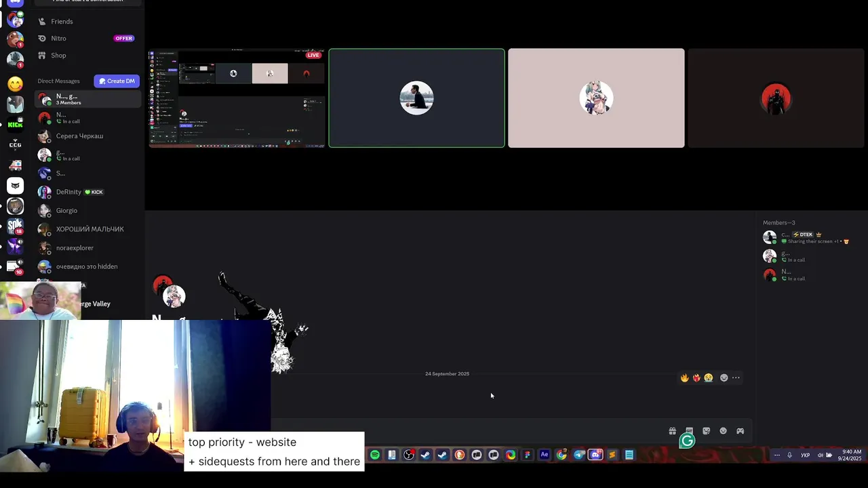Click the DTEK tag badge
This screenshot has height=488, width=868.
[x=803, y=235]
